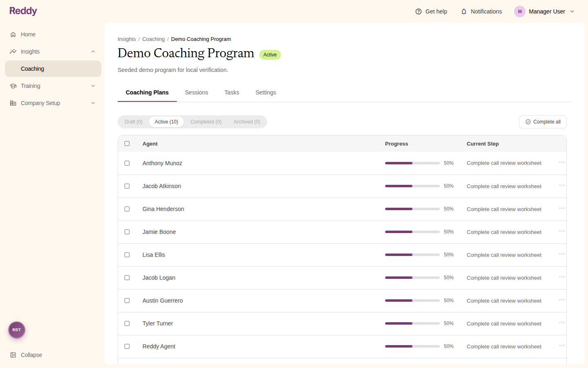Open the more options menu for Anthony Munoz

[x=562, y=163]
